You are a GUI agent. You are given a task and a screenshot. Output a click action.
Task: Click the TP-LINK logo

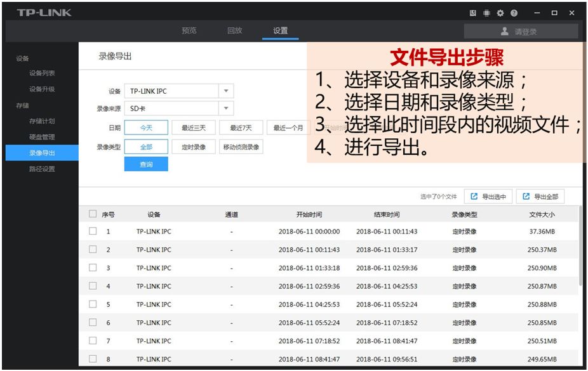tap(44, 13)
